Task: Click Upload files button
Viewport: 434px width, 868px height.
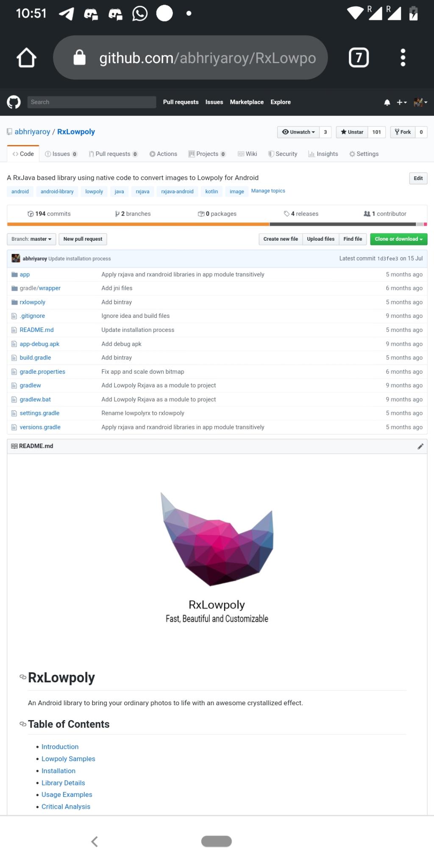Action: pos(321,239)
